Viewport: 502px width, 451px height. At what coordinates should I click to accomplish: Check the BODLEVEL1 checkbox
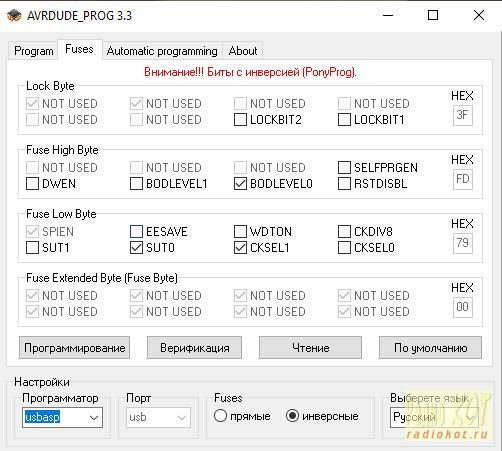click(x=136, y=184)
